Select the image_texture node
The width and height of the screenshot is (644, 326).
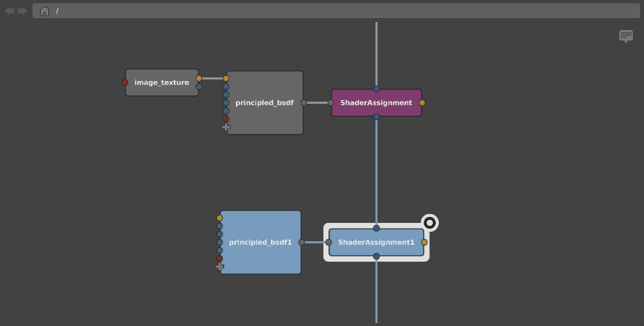[162, 83]
